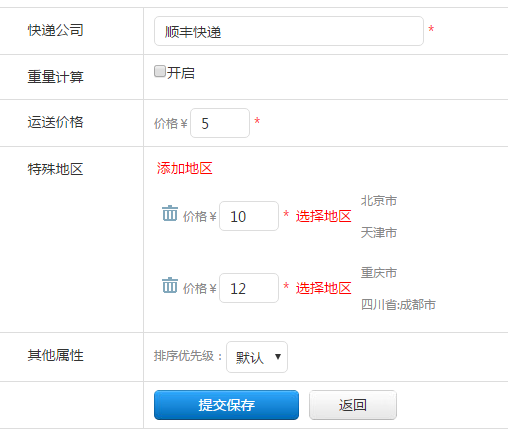Enable the 开启 weight calculation checkbox
This screenshot has width=508, height=441.
tap(160, 71)
